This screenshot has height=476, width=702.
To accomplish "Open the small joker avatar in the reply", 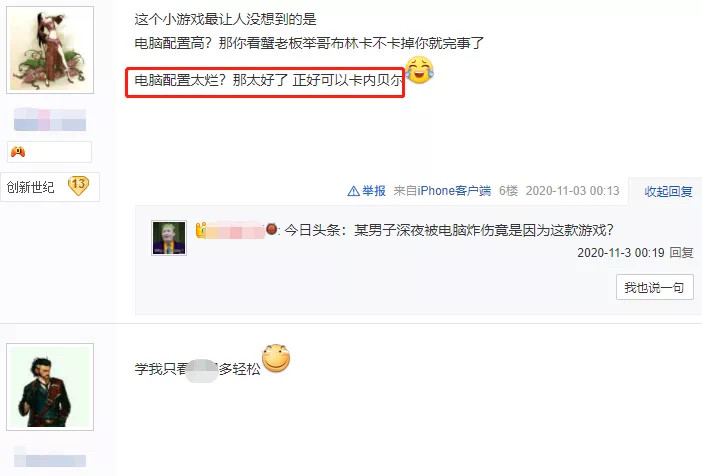I will click(x=169, y=238).
